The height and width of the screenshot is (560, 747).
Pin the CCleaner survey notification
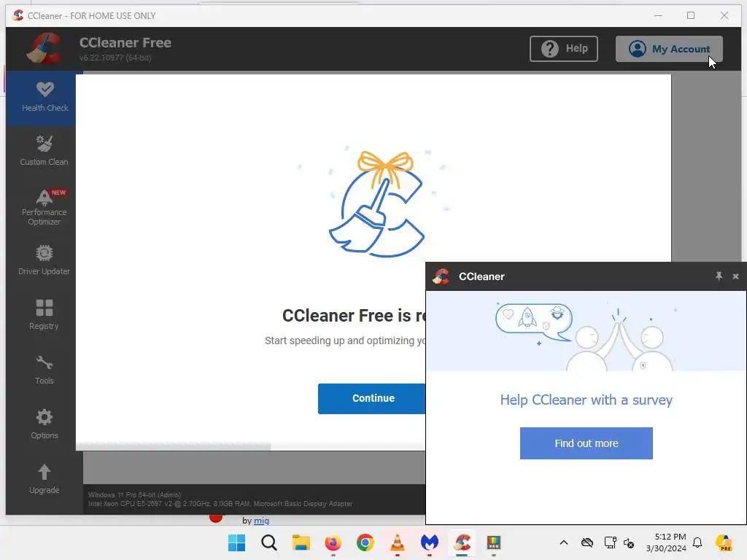point(719,276)
